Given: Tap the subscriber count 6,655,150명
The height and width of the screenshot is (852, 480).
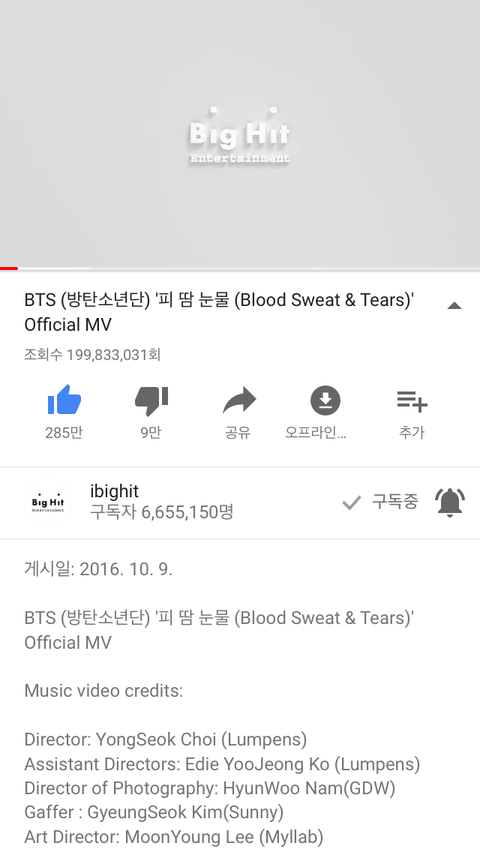Looking at the screenshot, I should point(161,512).
